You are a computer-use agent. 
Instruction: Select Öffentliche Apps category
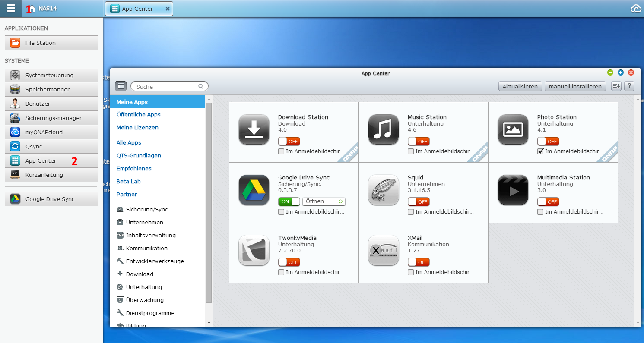[x=139, y=115]
